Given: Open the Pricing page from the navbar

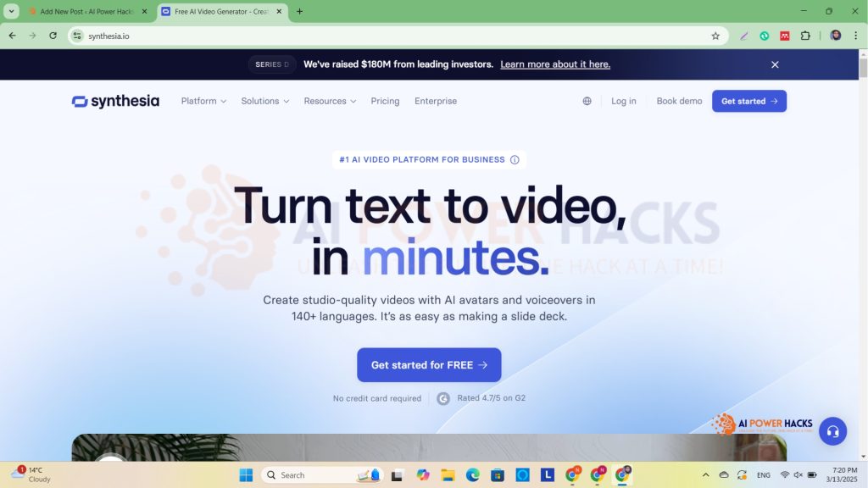Looking at the screenshot, I should point(385,101).
